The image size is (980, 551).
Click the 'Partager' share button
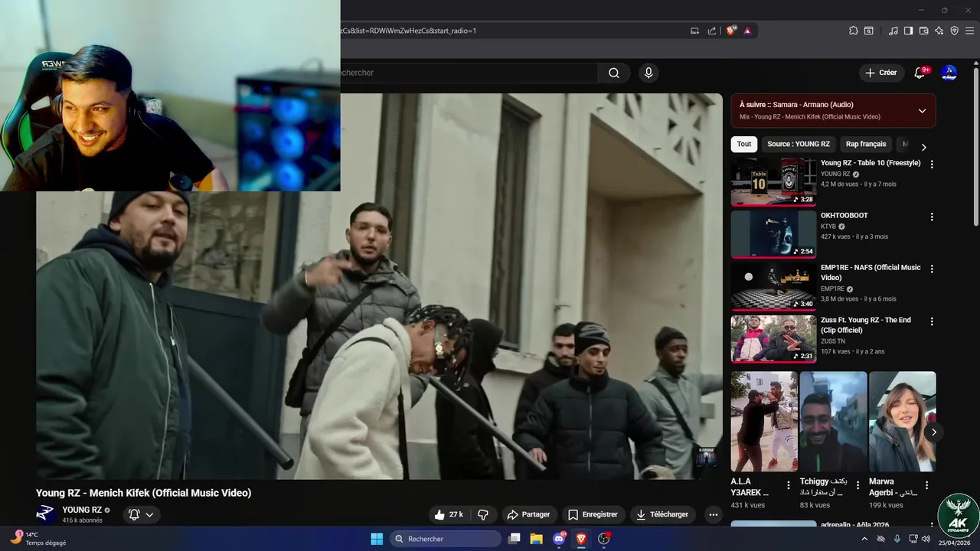529,514
